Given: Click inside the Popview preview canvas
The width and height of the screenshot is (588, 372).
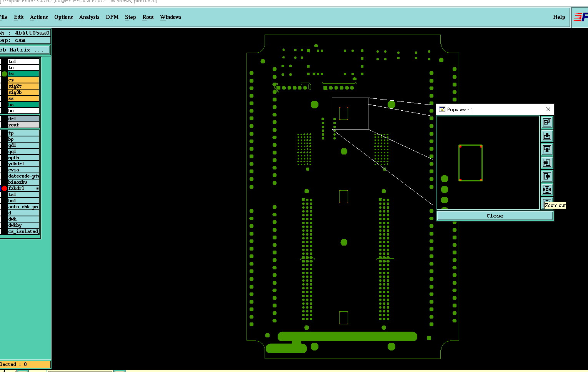Looking at the screenshot, I should (488, 163).
